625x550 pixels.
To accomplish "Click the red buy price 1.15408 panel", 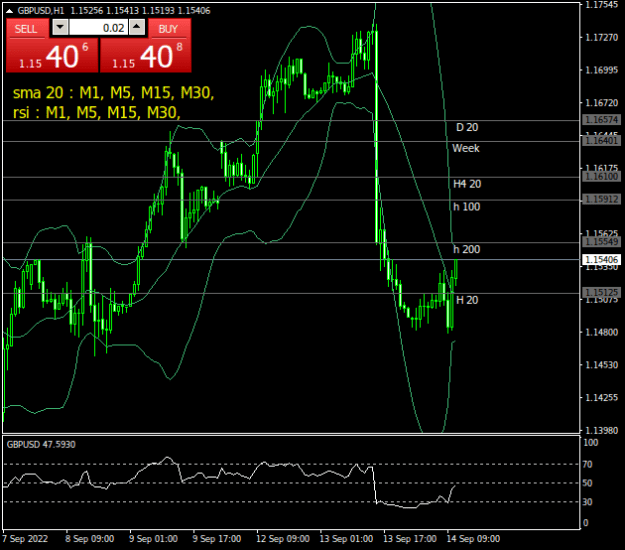I will (146, 55).
